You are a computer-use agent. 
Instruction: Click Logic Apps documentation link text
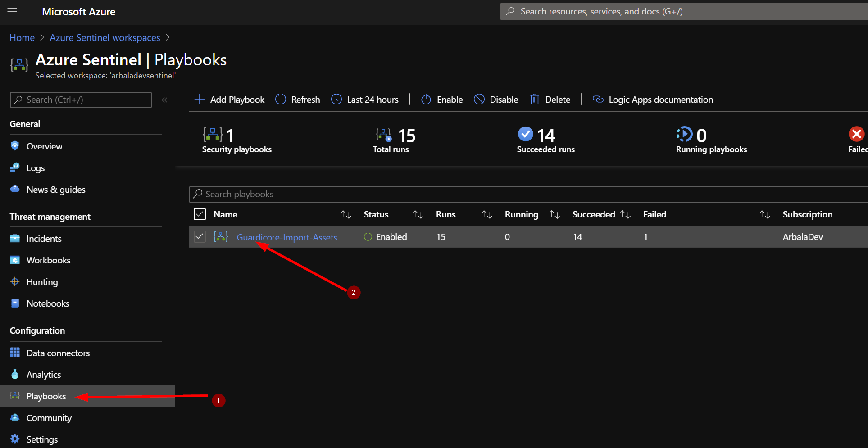tap(661, 100)
